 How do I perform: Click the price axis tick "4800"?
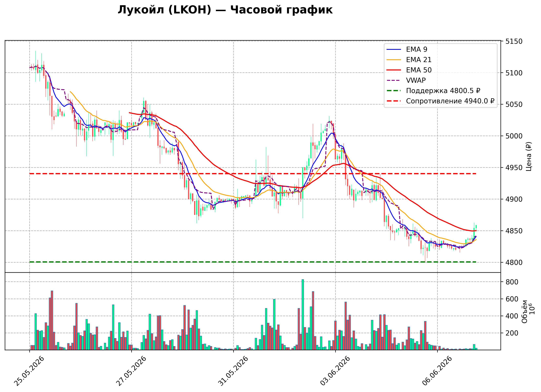tap(514, 263)
